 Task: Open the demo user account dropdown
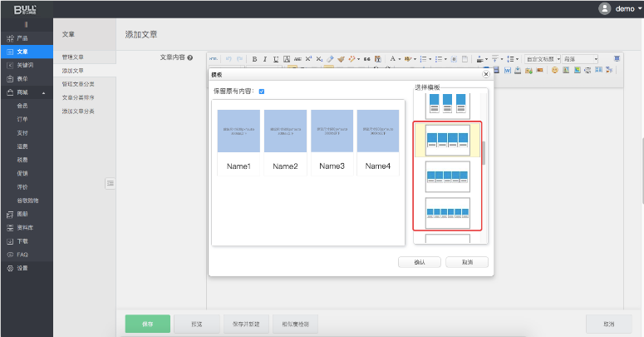click(x=620, y=8)
